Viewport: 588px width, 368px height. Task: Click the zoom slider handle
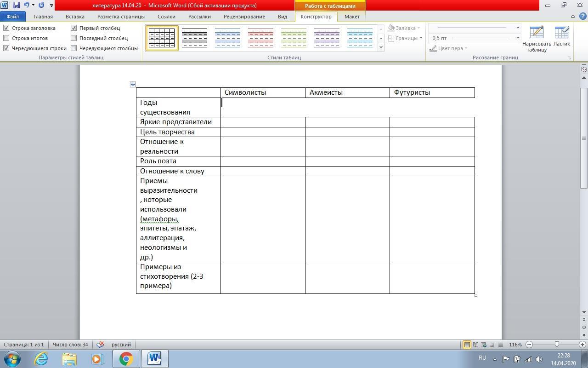click(557, 345)
